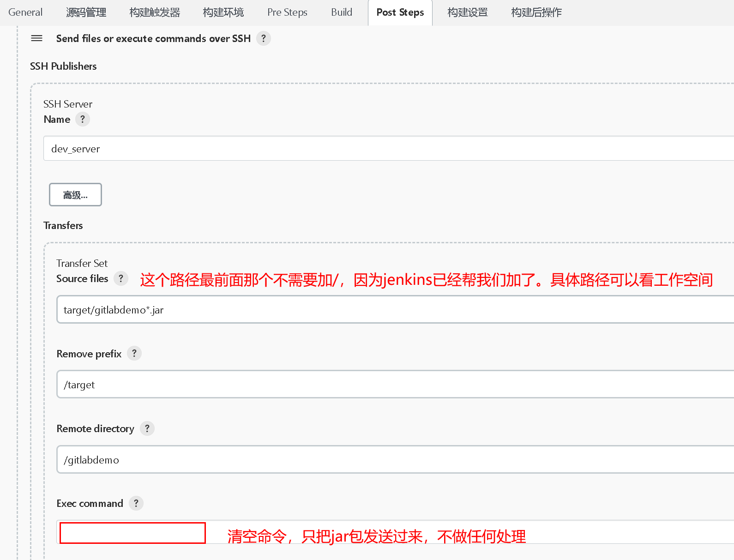Open help icon next to Remote directory
The image size is (734, 560).
click(147, 428)
